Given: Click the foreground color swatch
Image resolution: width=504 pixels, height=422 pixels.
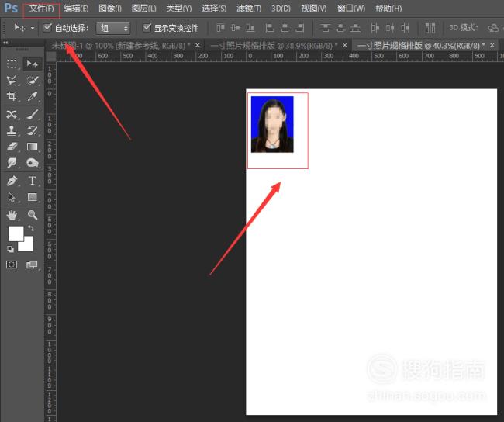Looking at the screenshot, I should (16, 233).
